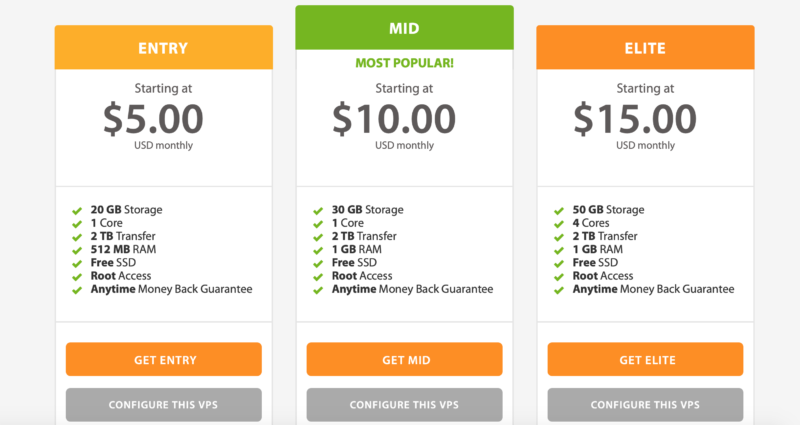Select the ELITE plan header
This screenshot has height=425, width=800.
tap(645, 47)
